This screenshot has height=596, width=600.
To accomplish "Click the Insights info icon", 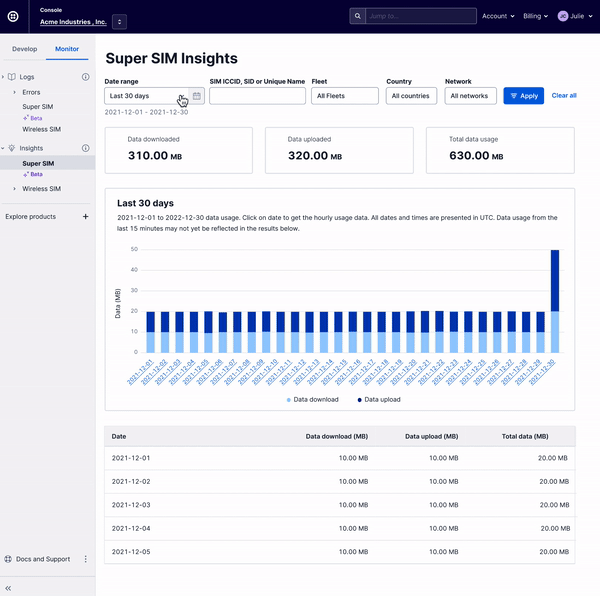I will 85,148.
